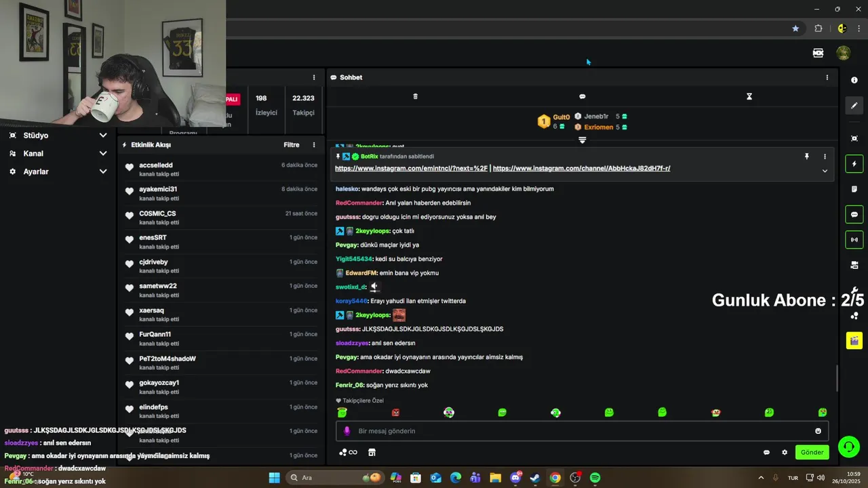
Task: Clear chat with the trash icon
Action: pyautogui.click(x=416, y=96)
